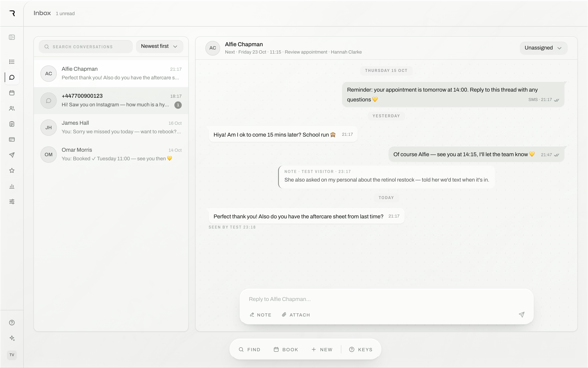588x368 pixels.
Task: Click Book in the bottom command bar
Action: tap(286, 350)
